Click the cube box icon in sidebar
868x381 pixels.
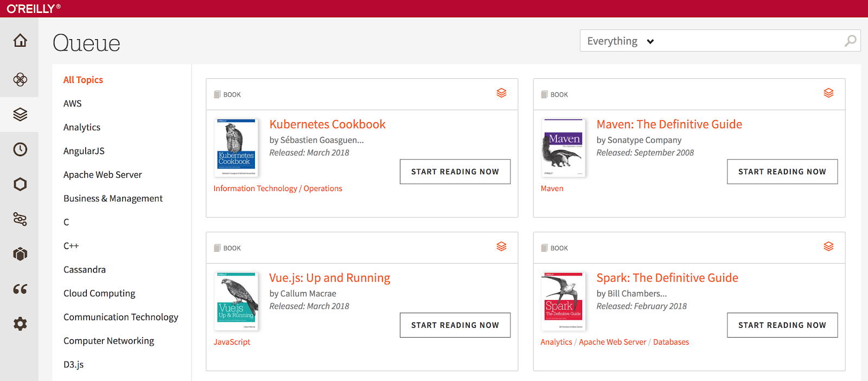point(20,254)
